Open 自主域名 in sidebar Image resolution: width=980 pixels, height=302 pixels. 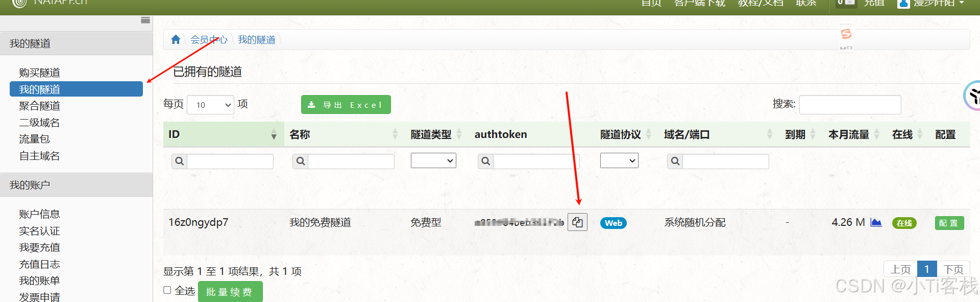(40, 156)
